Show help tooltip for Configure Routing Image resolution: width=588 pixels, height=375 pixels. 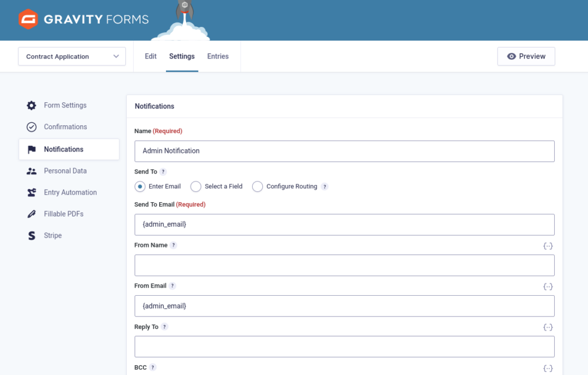pos(325,187)
